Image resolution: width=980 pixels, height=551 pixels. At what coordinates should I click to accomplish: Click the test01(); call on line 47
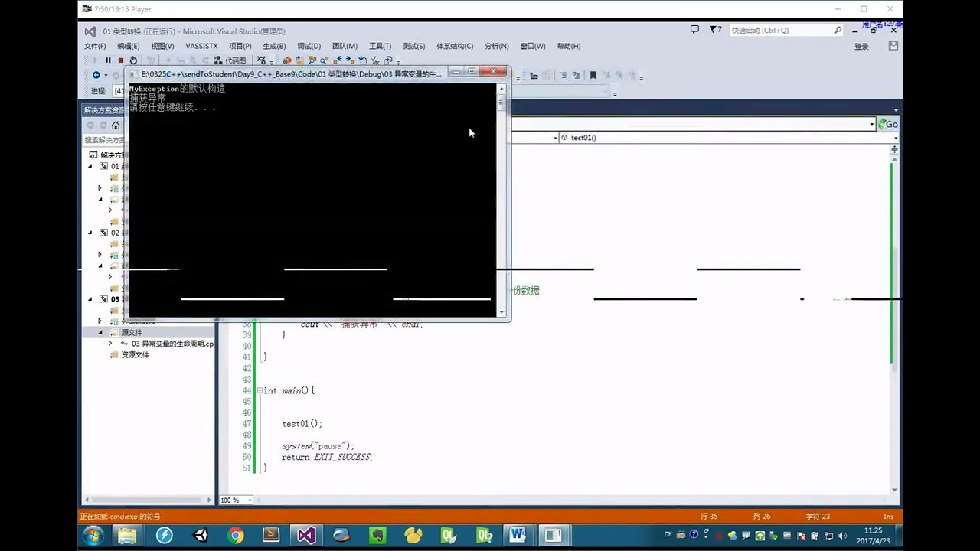click(302, 424)
